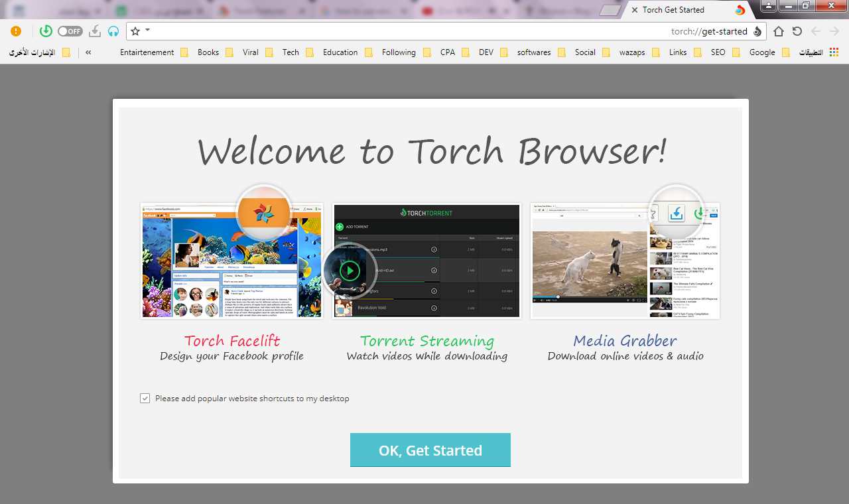Open the Tech bookmarks folder
Viewport: 849px width, 504px height.
[298, 52]
